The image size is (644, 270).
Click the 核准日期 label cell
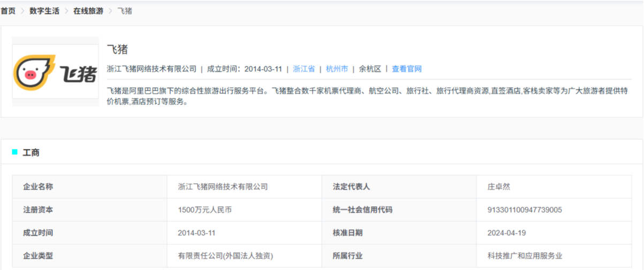click(399, 233)
